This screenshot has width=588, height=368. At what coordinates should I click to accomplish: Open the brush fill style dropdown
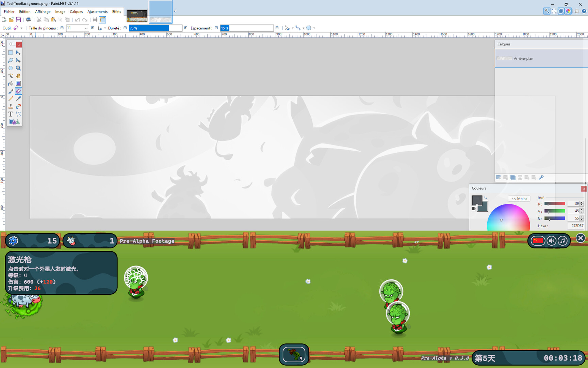pyautogui.click(x=102, y=28)
